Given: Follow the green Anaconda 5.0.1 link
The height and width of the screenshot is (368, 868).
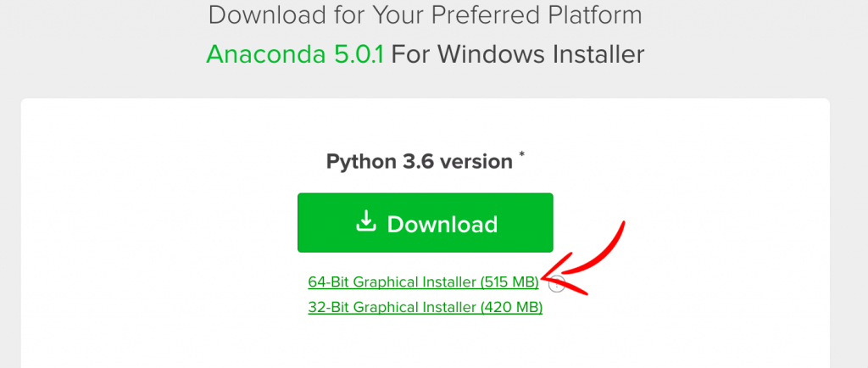Looking at the screenshot, I should 294,55.
